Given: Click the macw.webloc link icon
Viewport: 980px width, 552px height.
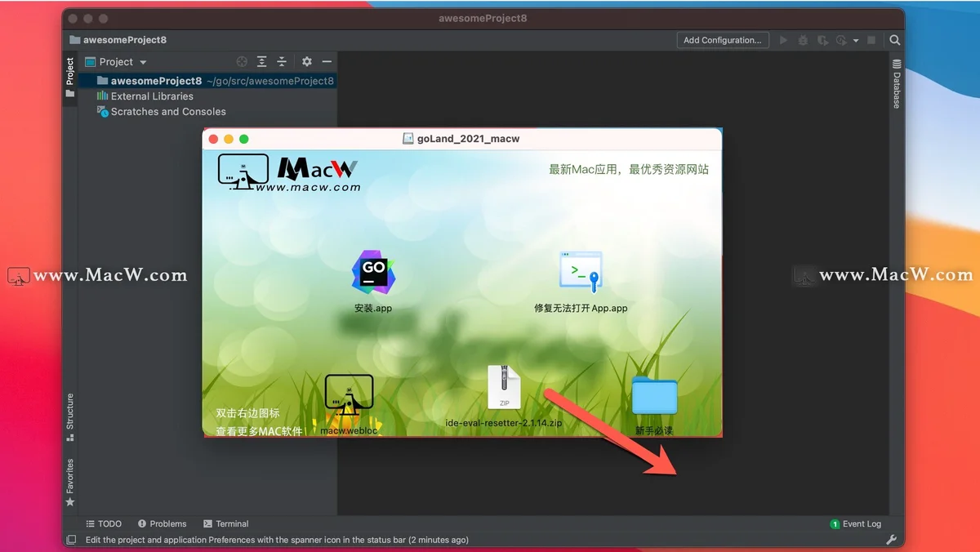Looking at the screenshot, I should click(349, 397).
